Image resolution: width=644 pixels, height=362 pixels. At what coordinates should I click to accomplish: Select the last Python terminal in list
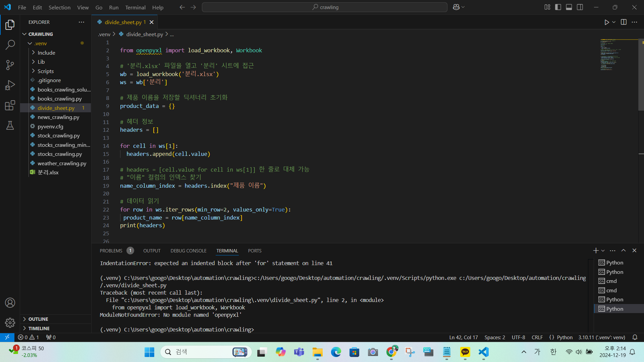(619, 309)
